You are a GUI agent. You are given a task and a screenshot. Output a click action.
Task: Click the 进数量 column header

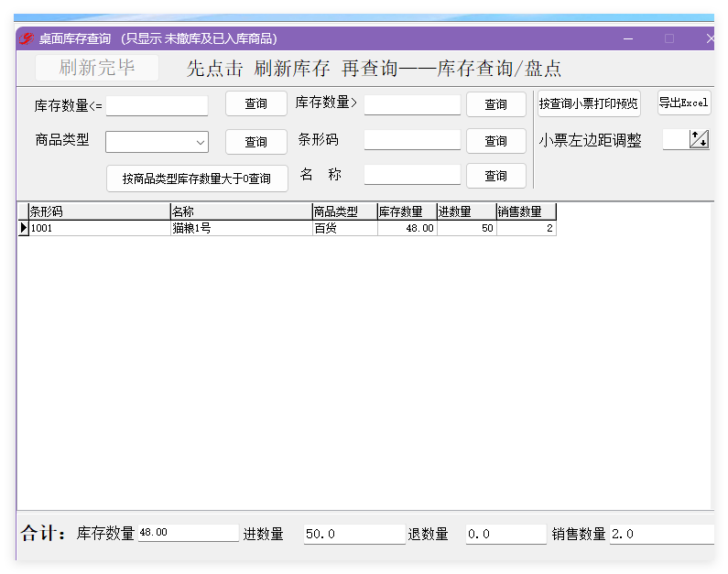467,211
